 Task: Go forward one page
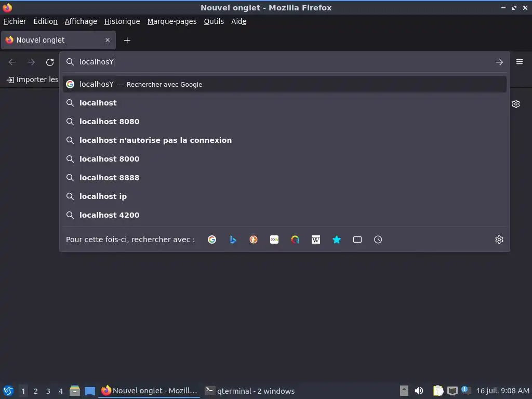[x=31, y=62]
